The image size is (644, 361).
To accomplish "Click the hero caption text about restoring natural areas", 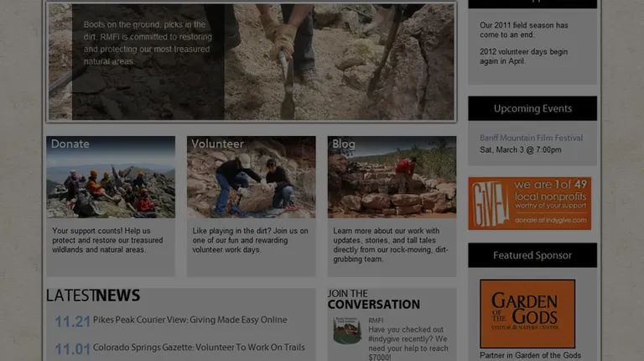I will (147, 44).
